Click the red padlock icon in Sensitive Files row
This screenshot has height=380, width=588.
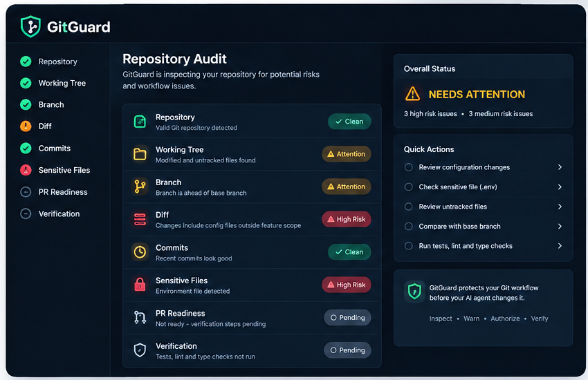click(140, 285)
